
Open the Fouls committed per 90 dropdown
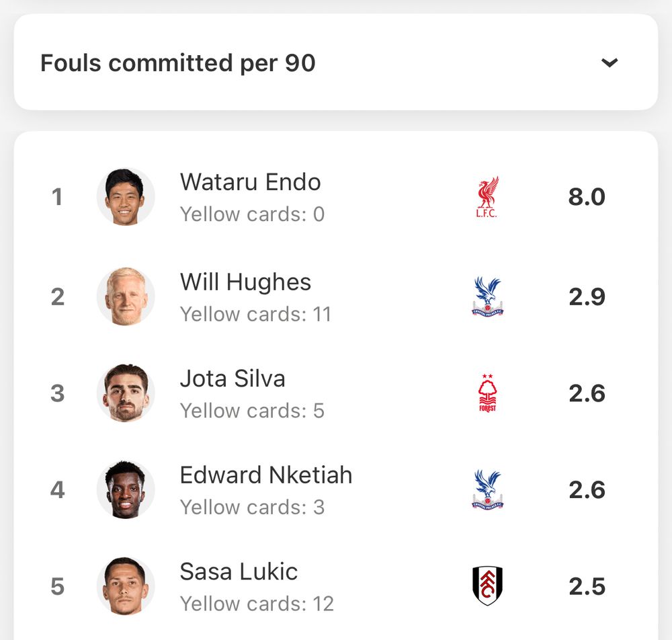tap(335, 62)
